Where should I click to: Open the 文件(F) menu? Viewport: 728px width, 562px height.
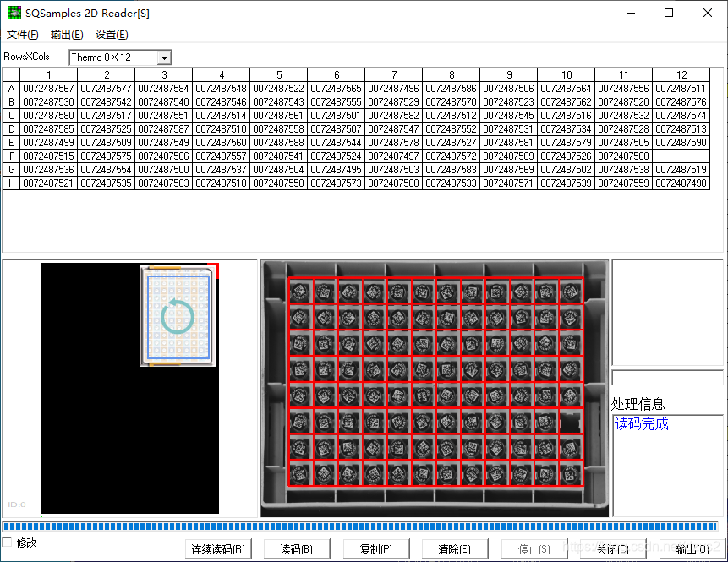click(22, 35)
